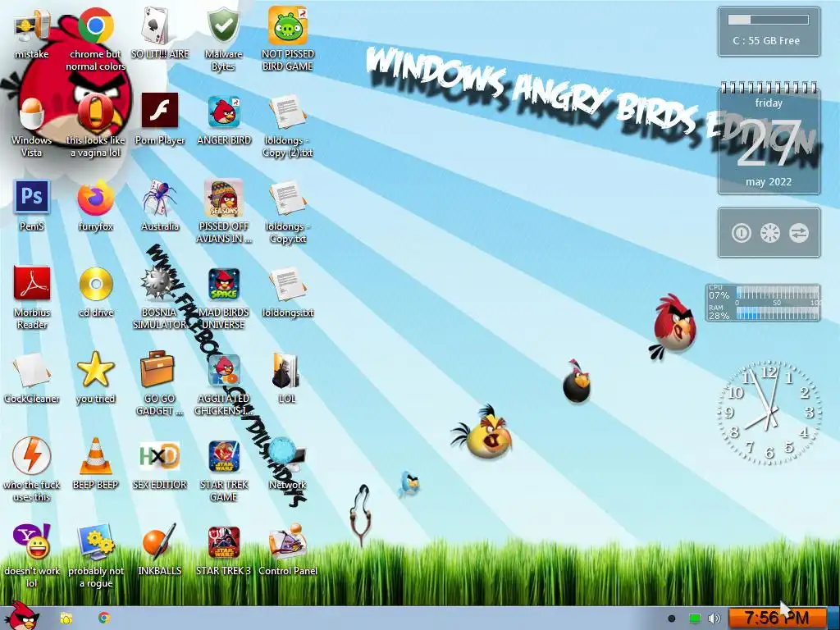
Task: Open the Angry Bird Start button
Action: (21, 615)
